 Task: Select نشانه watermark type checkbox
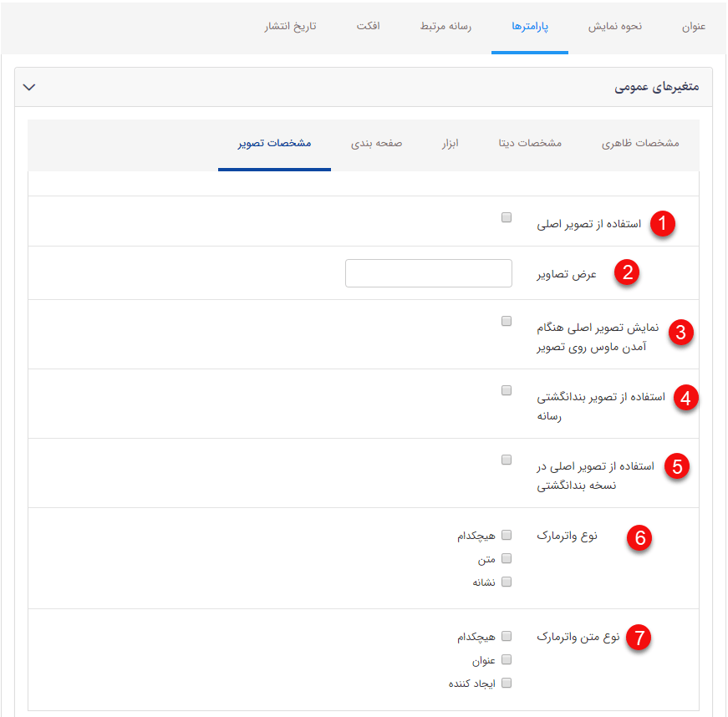click(x=506, y=582)
